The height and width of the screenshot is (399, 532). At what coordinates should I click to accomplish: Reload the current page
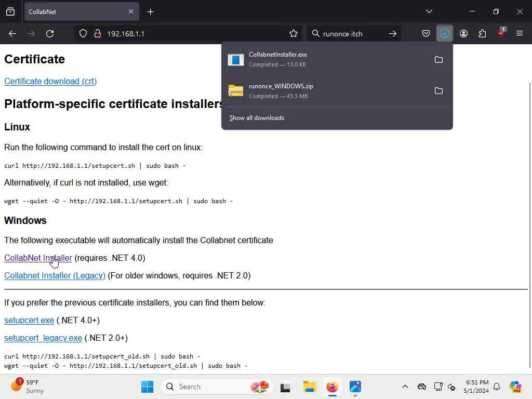[x=50, y=34]
